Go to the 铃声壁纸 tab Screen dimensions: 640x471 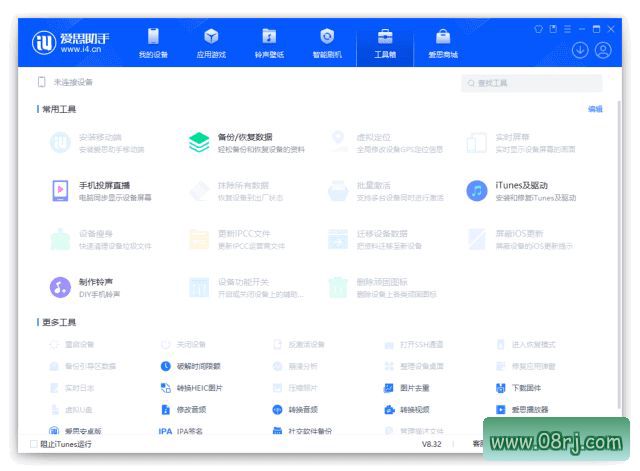tap(269, 44)
